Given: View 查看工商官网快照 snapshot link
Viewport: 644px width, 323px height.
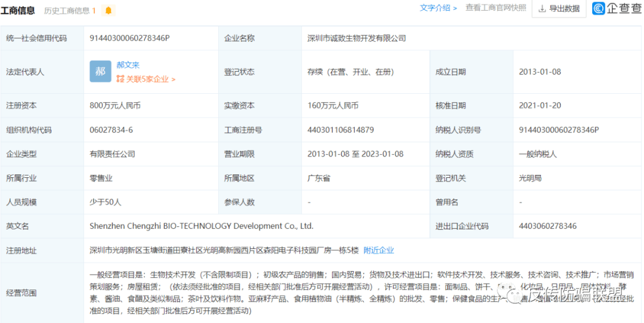Looking at the screenshot, I should coord(496,8).
